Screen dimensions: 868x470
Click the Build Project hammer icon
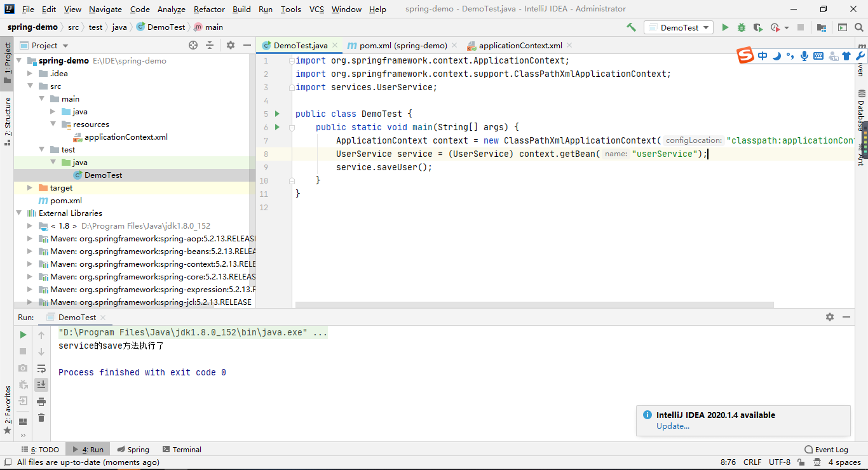tap(631, 27)
